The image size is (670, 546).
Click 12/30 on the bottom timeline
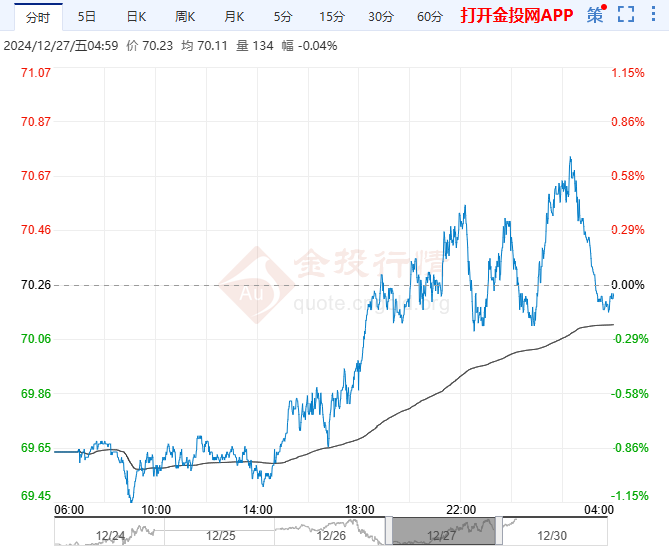point(552,536)
